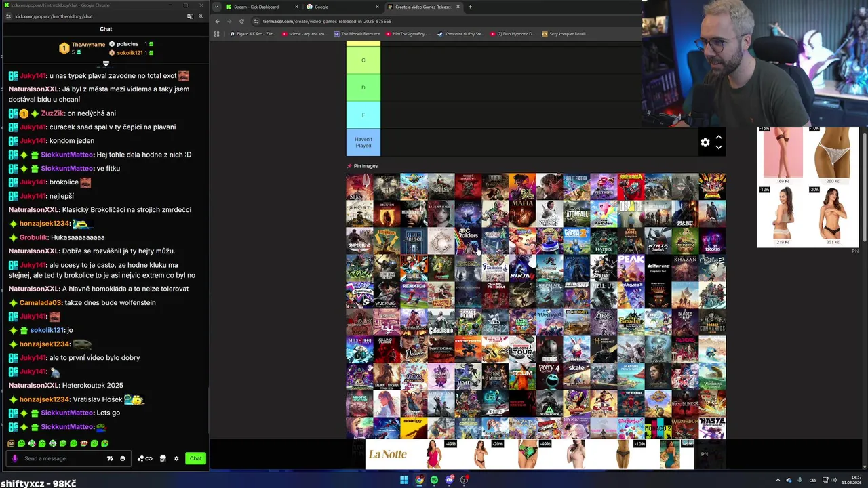This screenshot has width=868, height=488.
Task: Open Windows Start menu
Action: coord(404,480)
